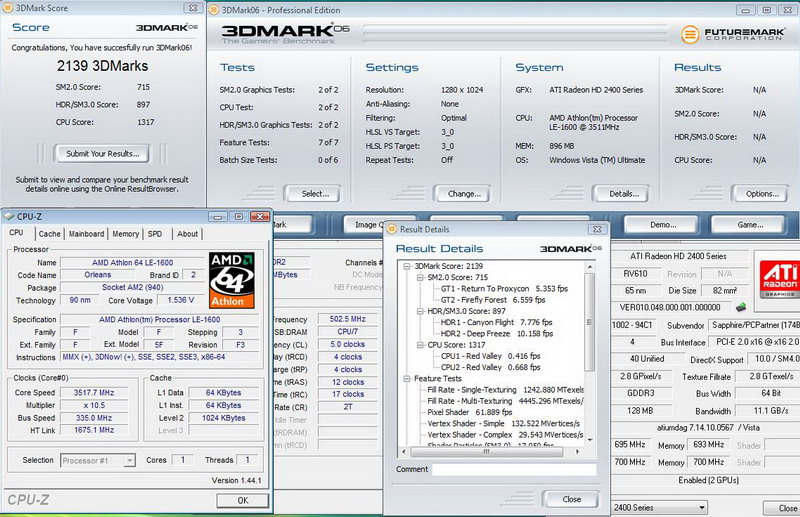The height and width of the screenshot is (517, 800).
Task: Click the 3DMark06 Professional Edition title icon
Action: click(214, 10)
